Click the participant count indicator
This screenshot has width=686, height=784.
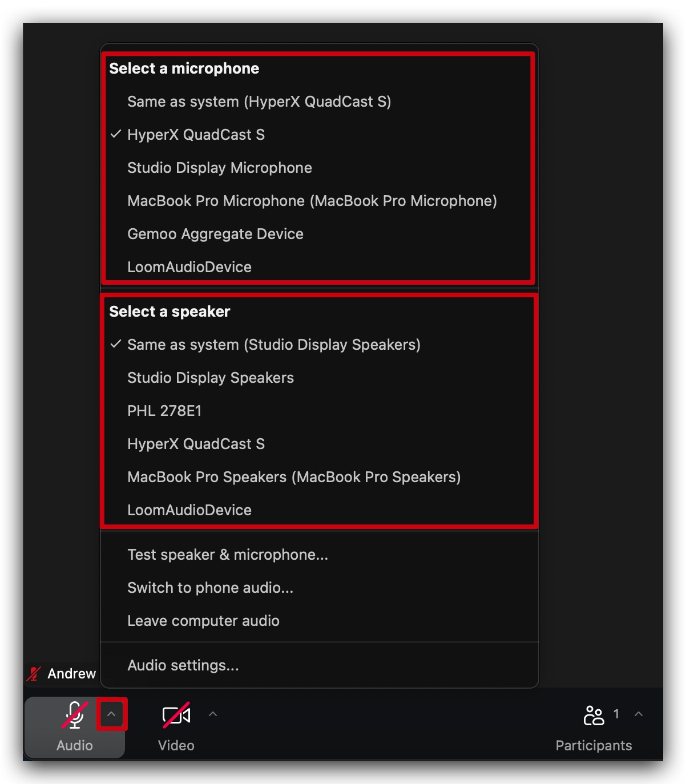click(x=616, y=713)
